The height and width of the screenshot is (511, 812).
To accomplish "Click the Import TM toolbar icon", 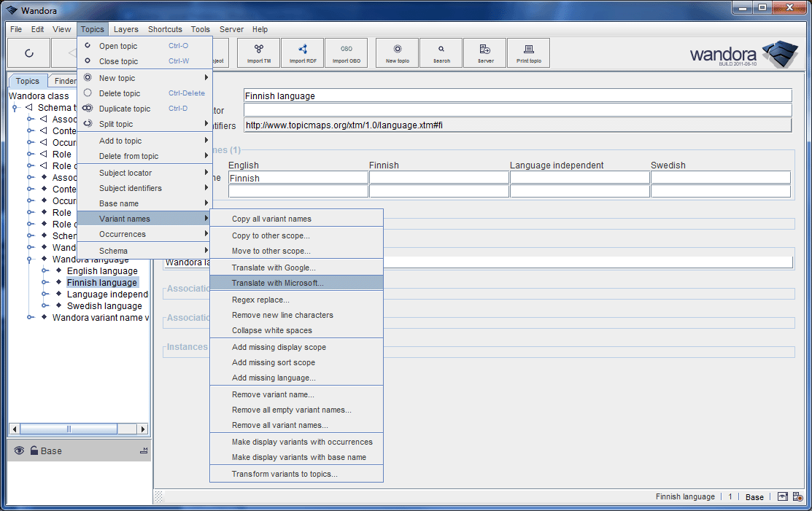I will click(258, 52).
